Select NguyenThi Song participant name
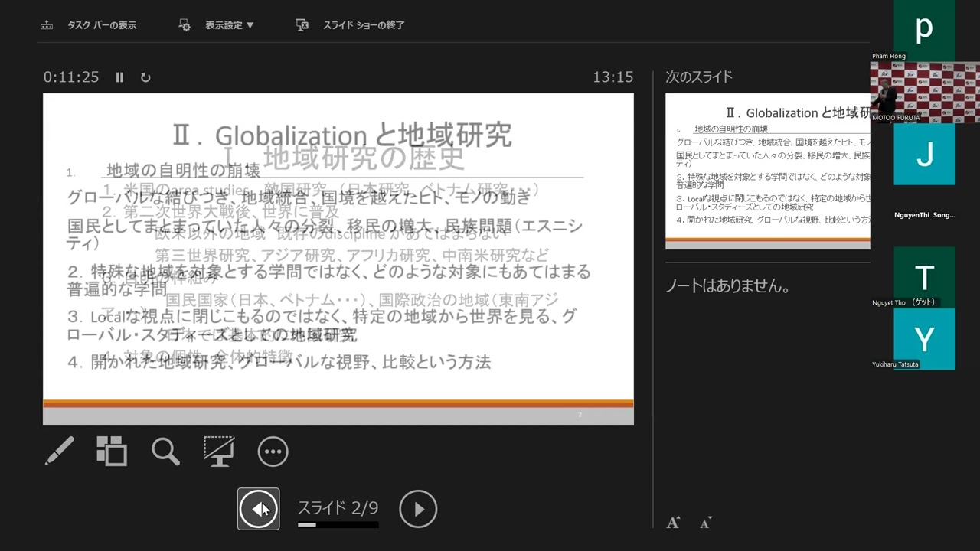The width and height of the screenshot is (980, 551). click(925, 215)
